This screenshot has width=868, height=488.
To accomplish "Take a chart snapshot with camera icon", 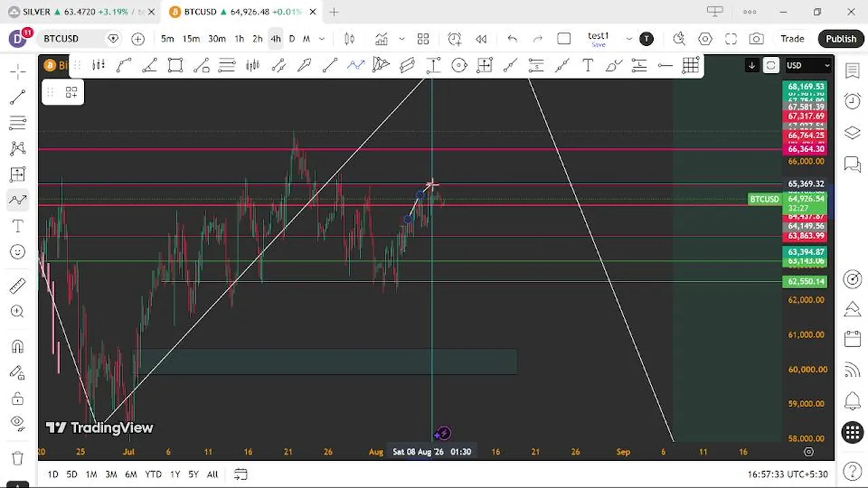I will [756, 39].
